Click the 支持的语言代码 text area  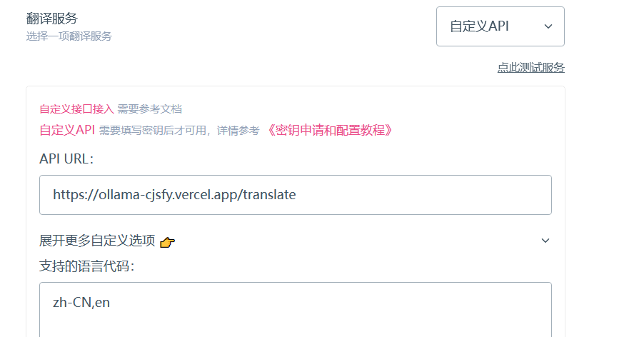pos(296,309)
